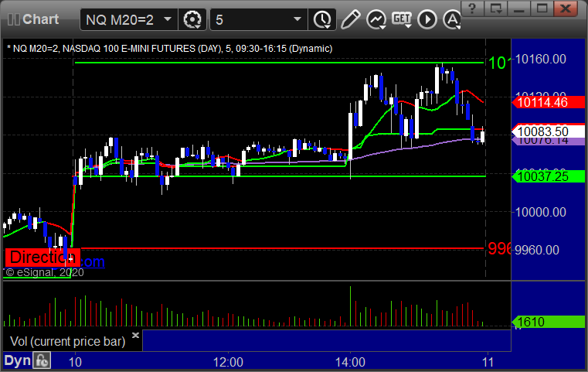
Task: Click the Chart title label
Action: (x=40, y=19)
